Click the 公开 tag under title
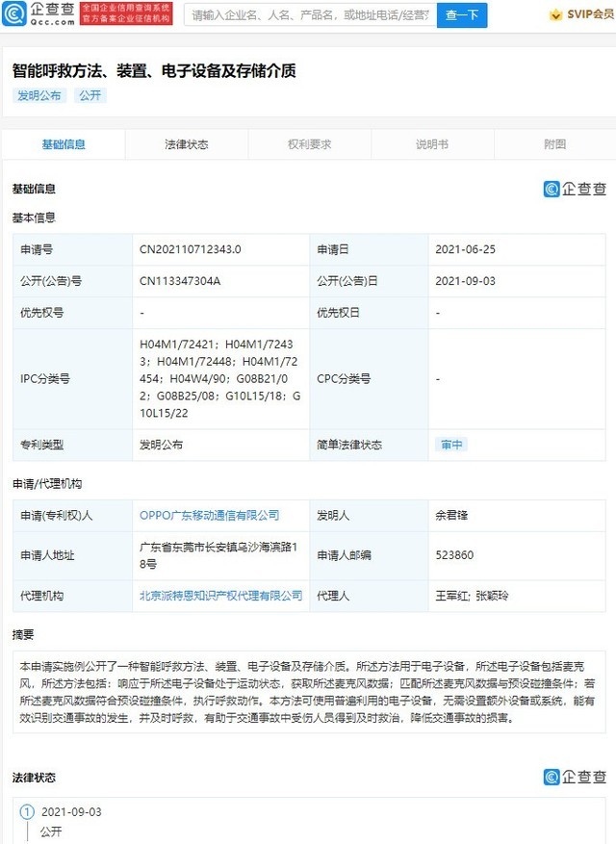Image resolution: width=616 pixels, height=844 pixels. [90, 95]
